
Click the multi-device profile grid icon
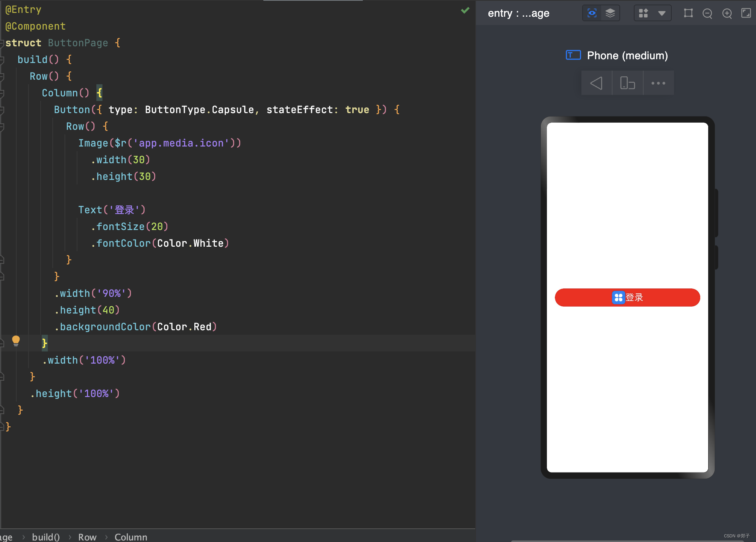(x=643, y=13)
